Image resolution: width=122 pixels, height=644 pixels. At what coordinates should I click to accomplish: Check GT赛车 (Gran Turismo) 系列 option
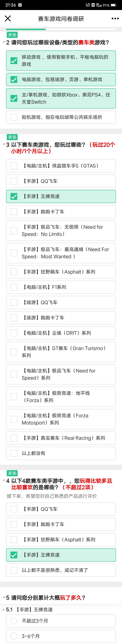[61, 352]
